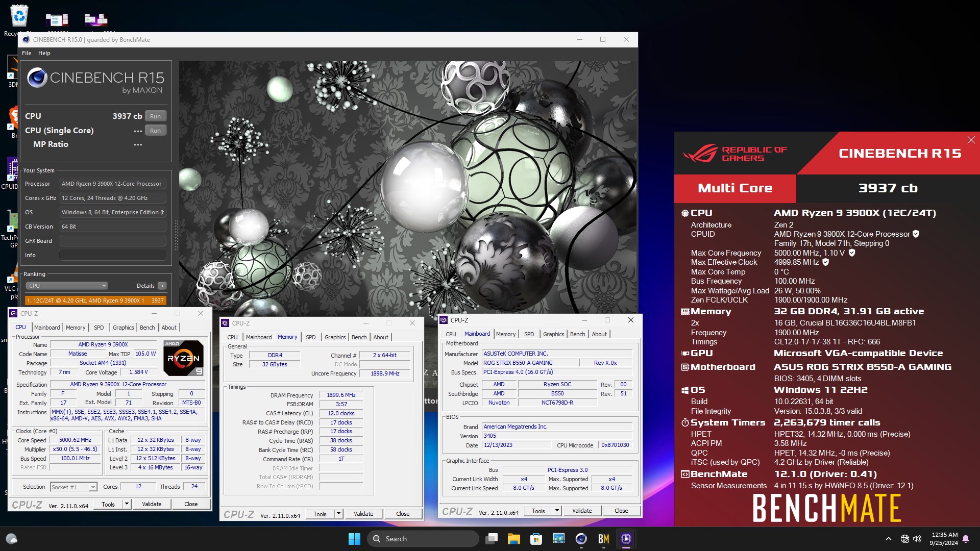
Task: Click the CPUID verified shield icon
Action: tap(916, 234)
